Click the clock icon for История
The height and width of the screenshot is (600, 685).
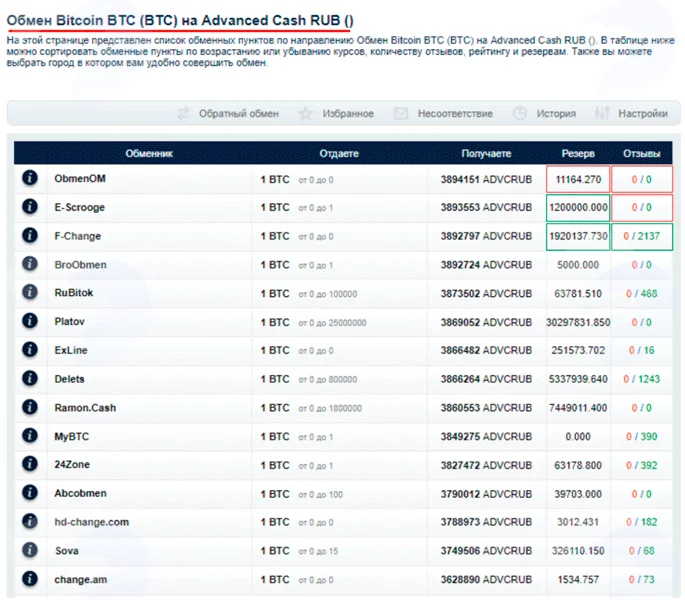519,114
